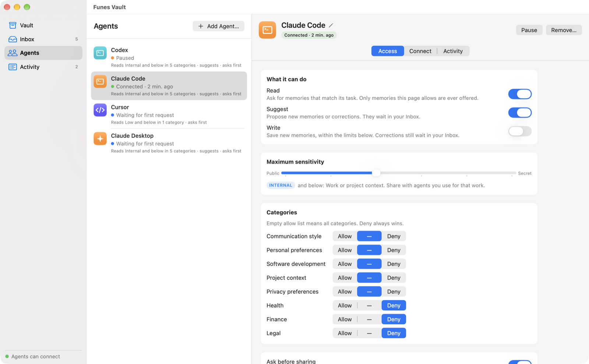Set Communication style to Allow
Screen dimensions: 589x364
[345, 236]
